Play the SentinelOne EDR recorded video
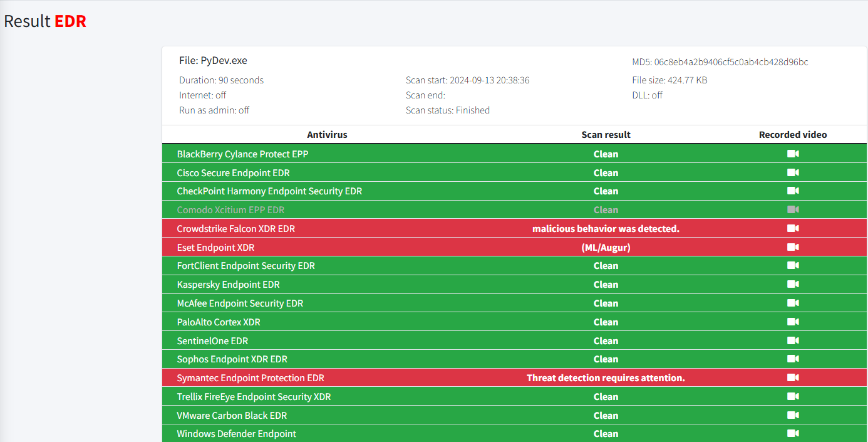868x442 pixels. (793, 340)
